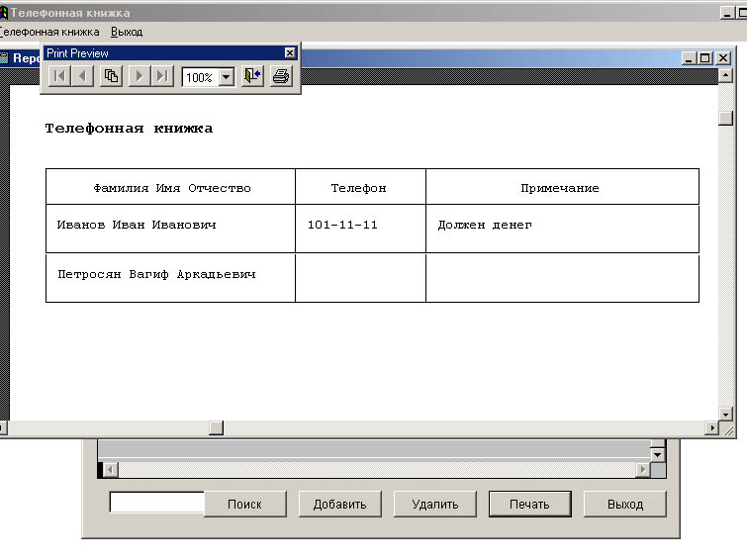Click report horizontal scrollbar right arrow
747x560 pixels.
tap(711, 428)
